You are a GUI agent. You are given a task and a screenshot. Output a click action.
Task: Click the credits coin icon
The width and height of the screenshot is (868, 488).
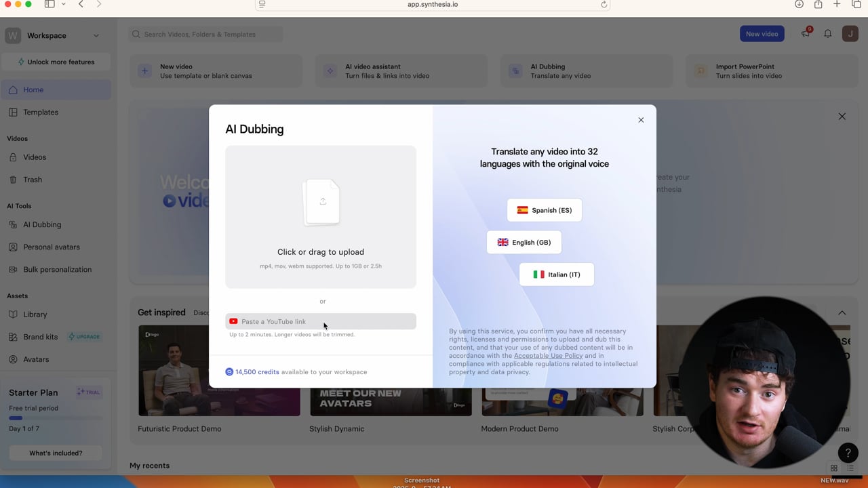click(x=229, y=372)
